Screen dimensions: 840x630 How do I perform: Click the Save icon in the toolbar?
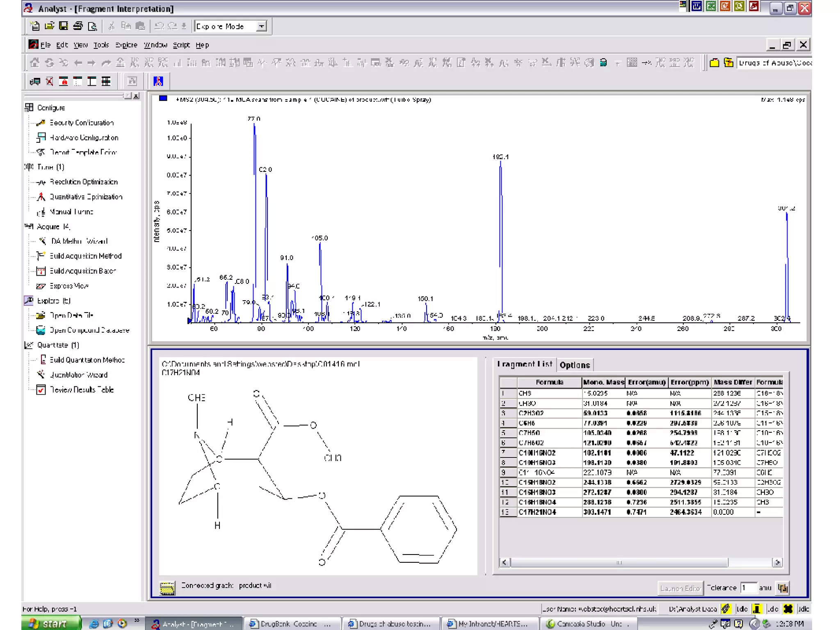pyautogui.click(x=64, y=26)
